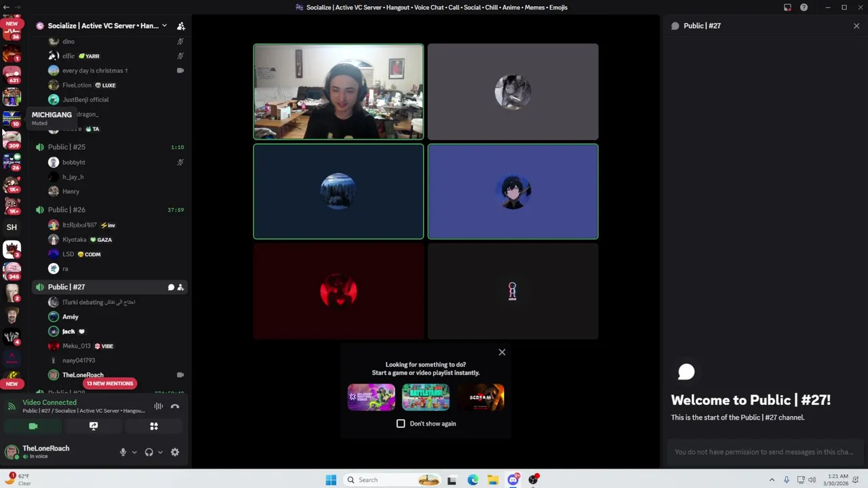Viewport: 868px width, 488px height.
Task: Launch the Battlestars activity thumbnail
Action: tap(426, 397)
